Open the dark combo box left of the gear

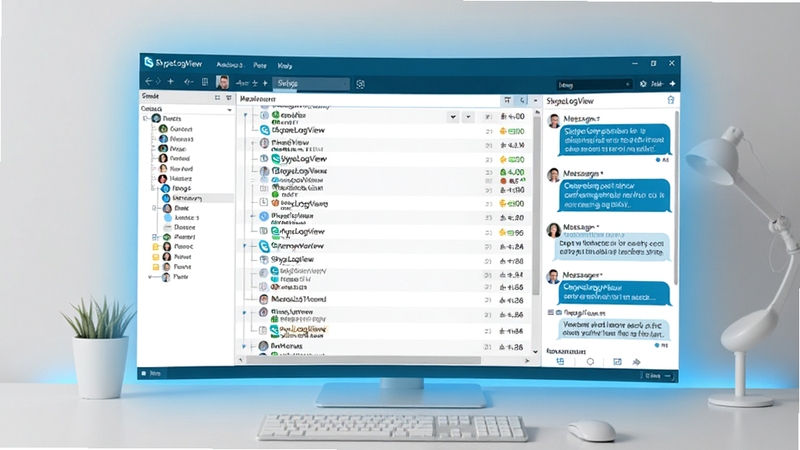[x=594, y=85]
